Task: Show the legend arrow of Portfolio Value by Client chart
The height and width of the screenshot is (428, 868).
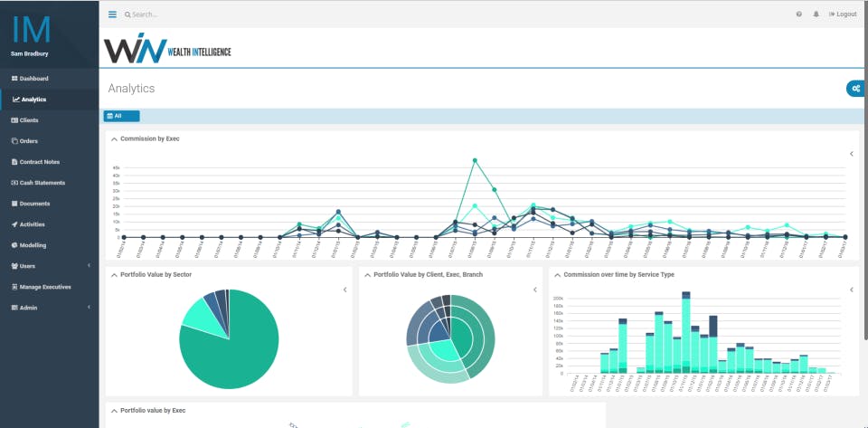Action: pyautogui.click(x=534, y=290)
